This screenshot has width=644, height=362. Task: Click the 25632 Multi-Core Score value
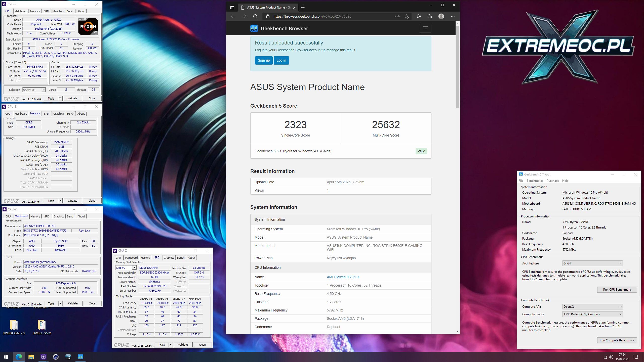[x=386, y=125]
